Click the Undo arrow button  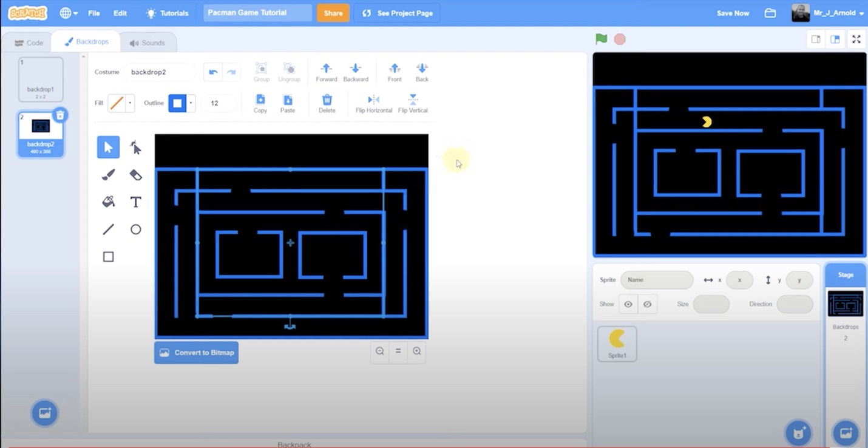[x=213, y=72]
